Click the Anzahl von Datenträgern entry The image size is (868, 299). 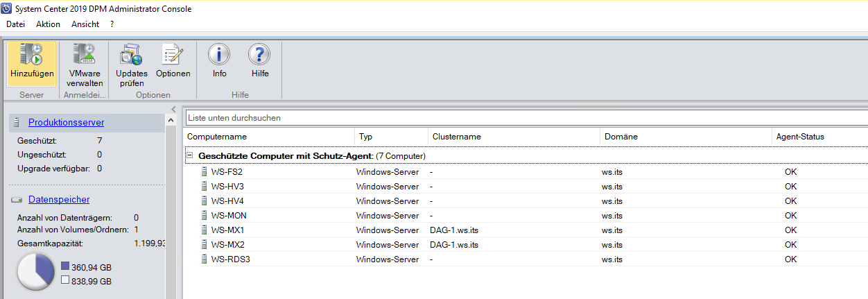(x=78, y=218)
